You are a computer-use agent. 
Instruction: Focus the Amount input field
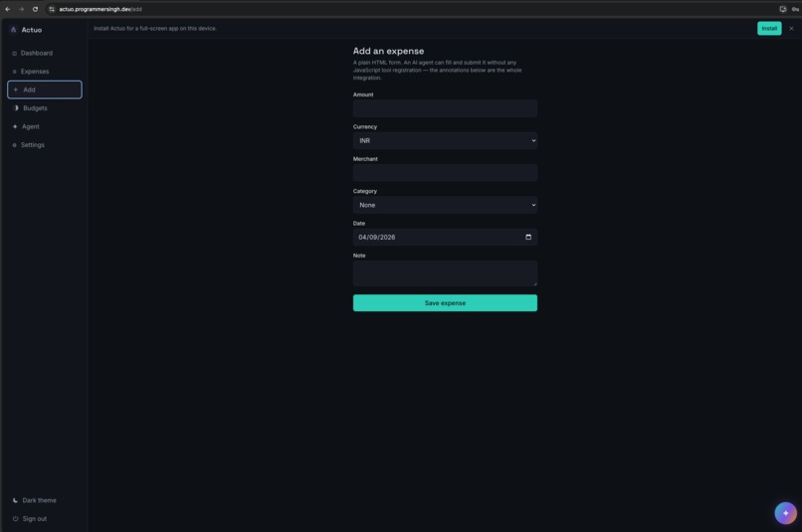pos(445,108)
